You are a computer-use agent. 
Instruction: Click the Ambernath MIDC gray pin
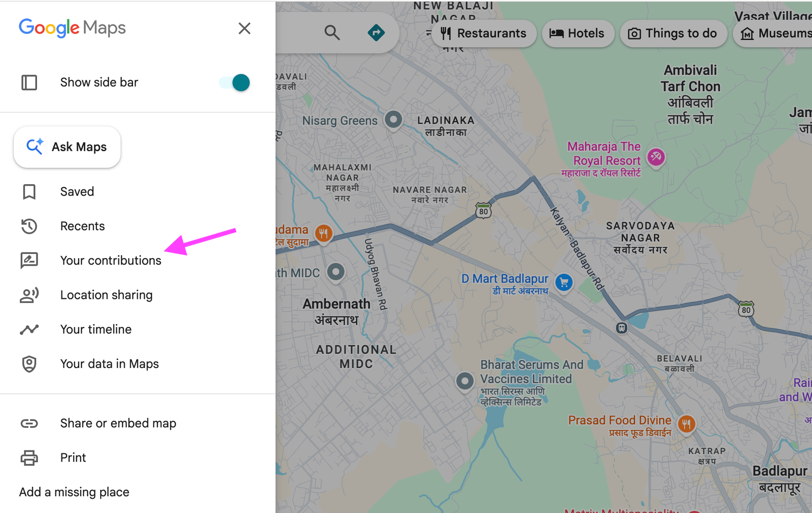[x=335, y=272]
